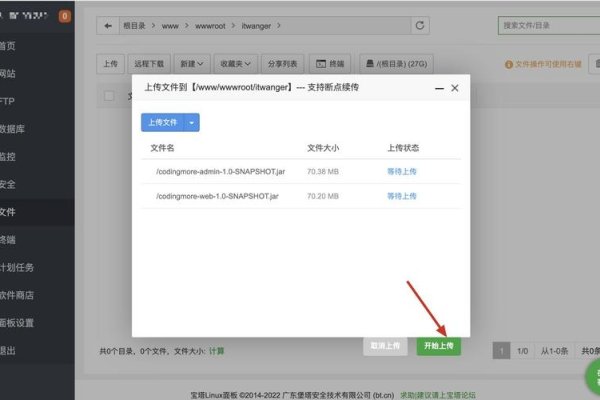Click the 文件名 column header
This screenshot has width=600, height=400.
[162, 148]
